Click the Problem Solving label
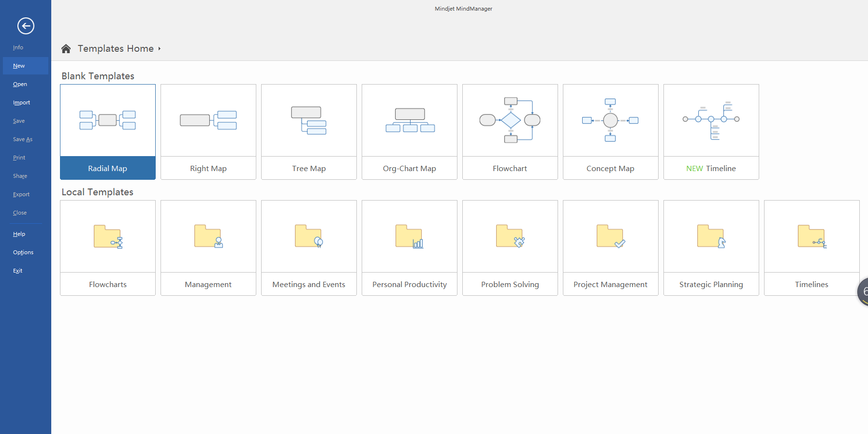This screenshot has width=868, height=434. coord(510,284)
